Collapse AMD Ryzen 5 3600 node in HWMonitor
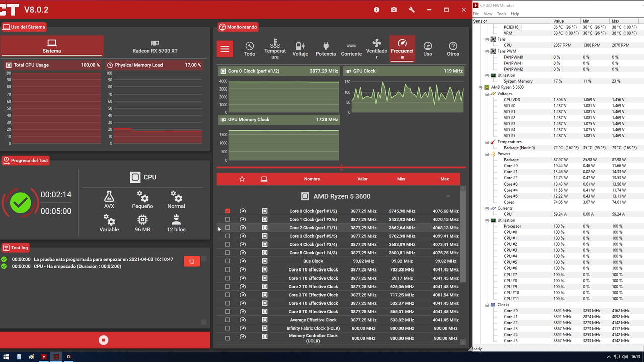 tap(481, 87)
